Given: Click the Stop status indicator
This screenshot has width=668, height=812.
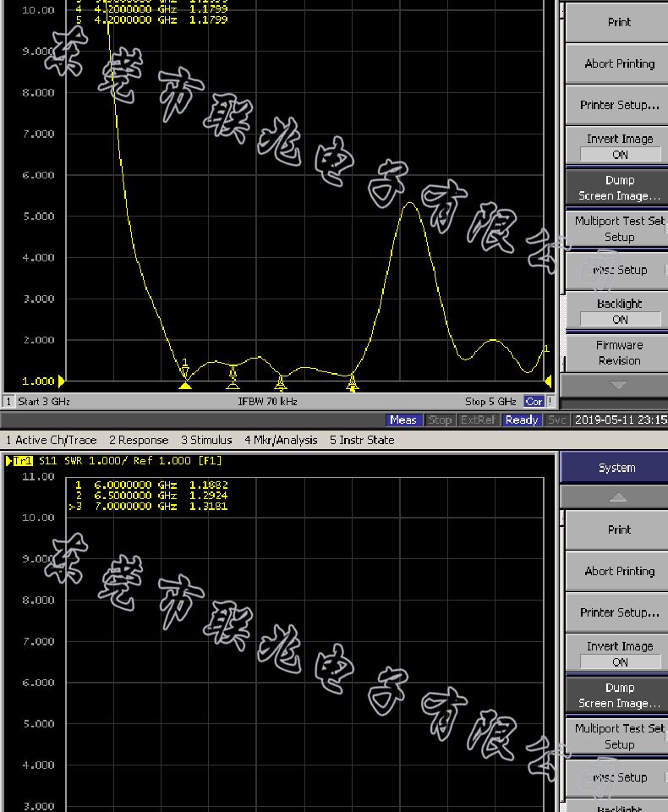Looking at the screenshot, I should click(440, 420).
